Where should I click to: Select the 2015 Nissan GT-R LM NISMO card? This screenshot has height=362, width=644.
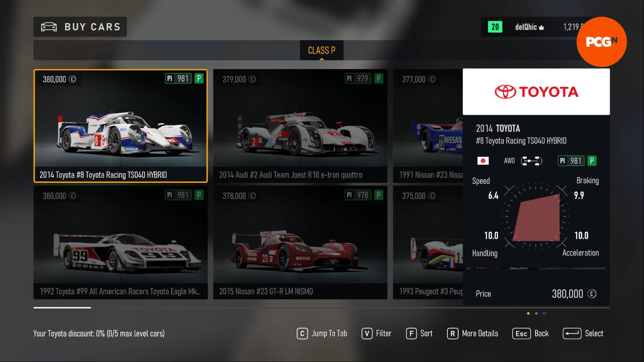click(x=300, y=242)
